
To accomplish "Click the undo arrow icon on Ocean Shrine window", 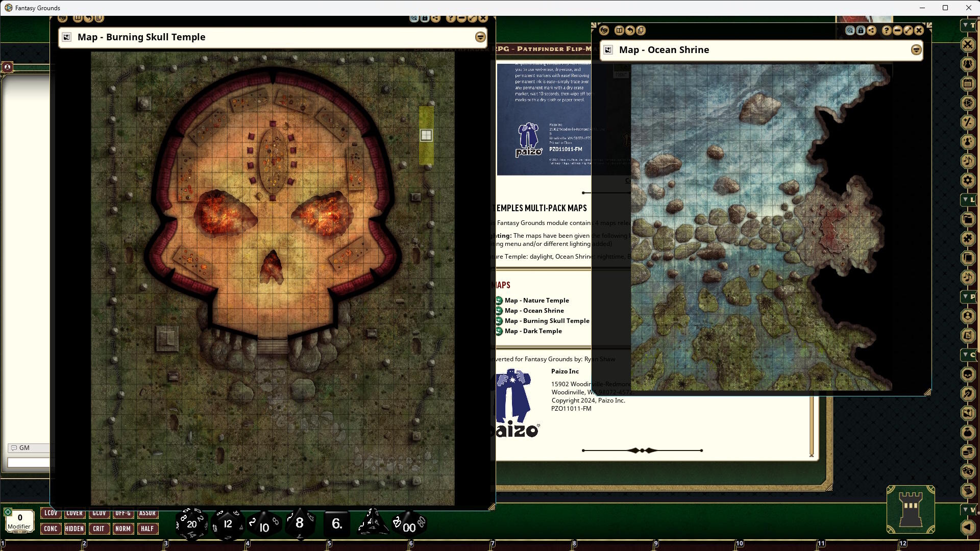I will 630,31.
